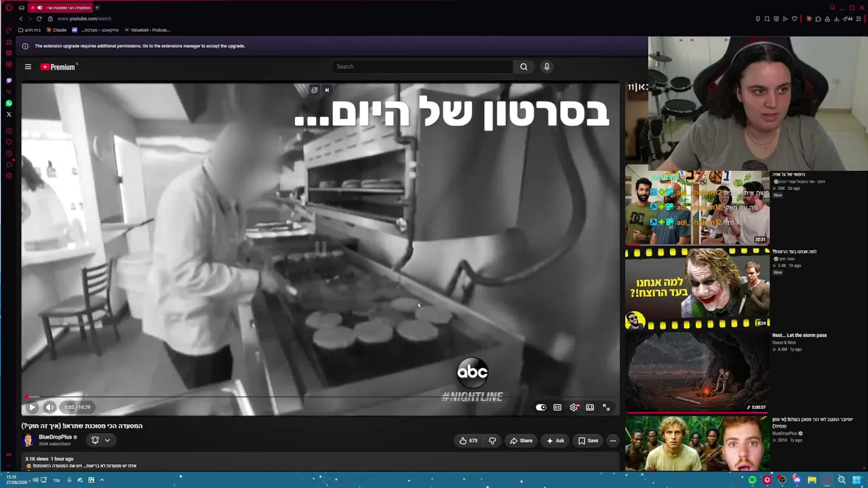This screenshot has height=488, width=868.
Task: Open the בית חדש bookmarks folder
Action: (29, 30)
